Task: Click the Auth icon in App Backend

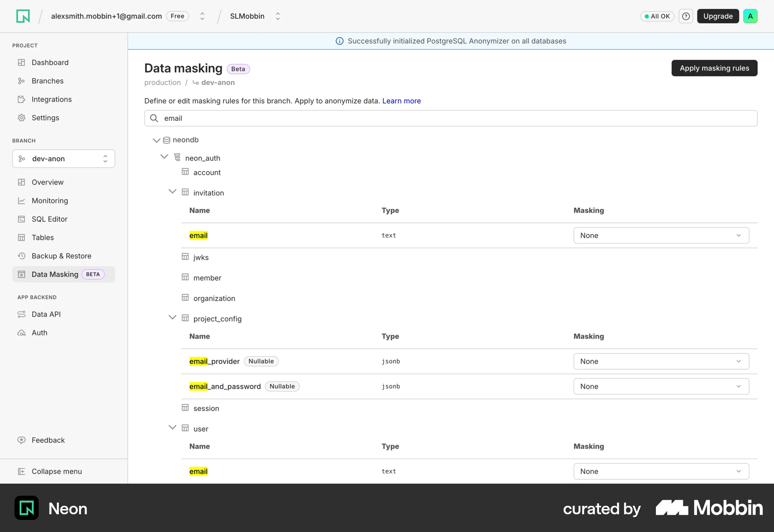Action: [21, 333]
